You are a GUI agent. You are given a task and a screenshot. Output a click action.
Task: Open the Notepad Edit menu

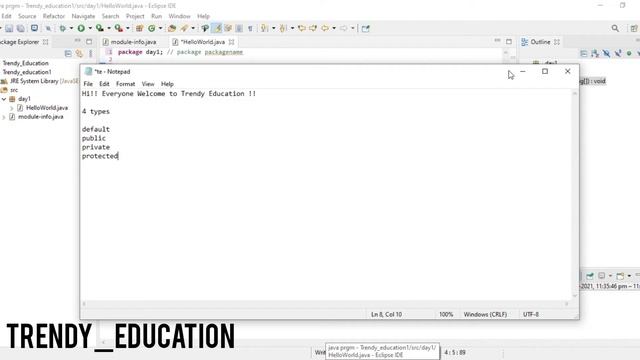tap(104, 84)
